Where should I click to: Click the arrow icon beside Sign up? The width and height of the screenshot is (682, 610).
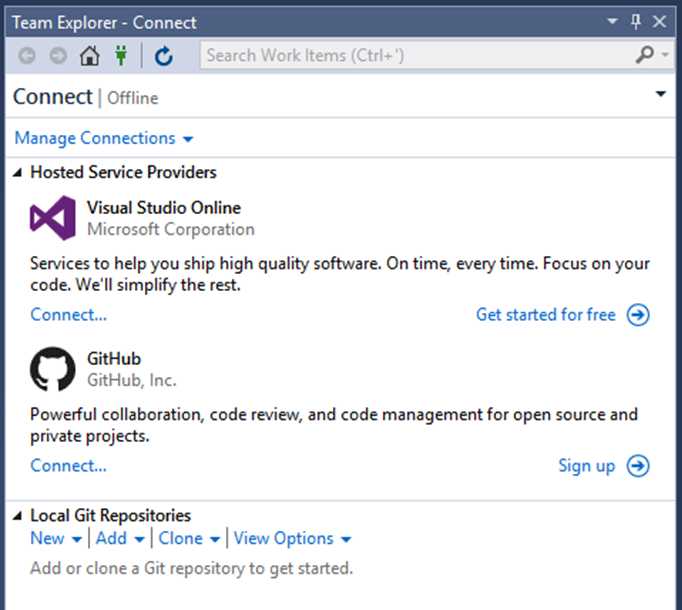pyautogui.click(x=638, y=466)
